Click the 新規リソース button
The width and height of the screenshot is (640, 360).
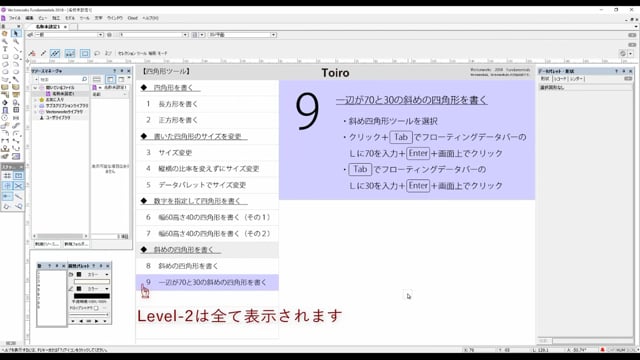coord(47,244)
